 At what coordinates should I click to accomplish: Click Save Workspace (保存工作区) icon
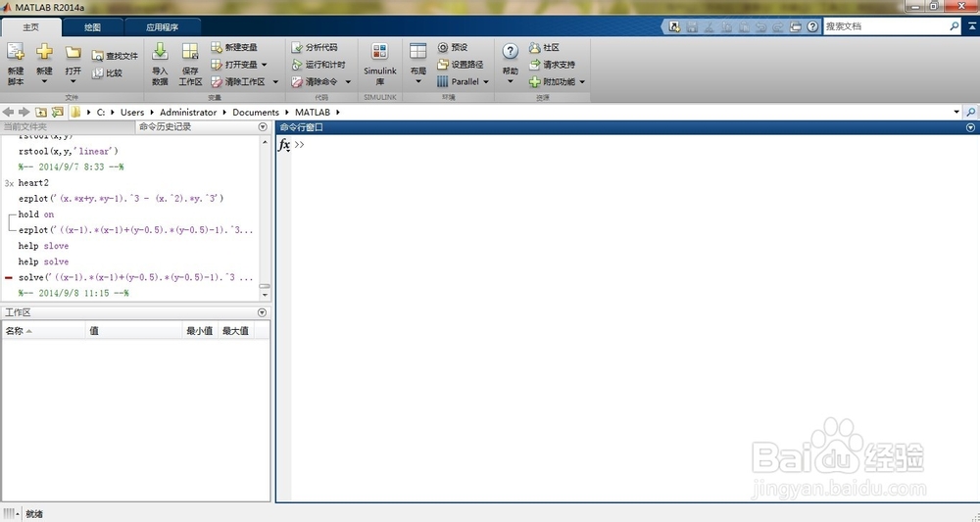(190, 52)
